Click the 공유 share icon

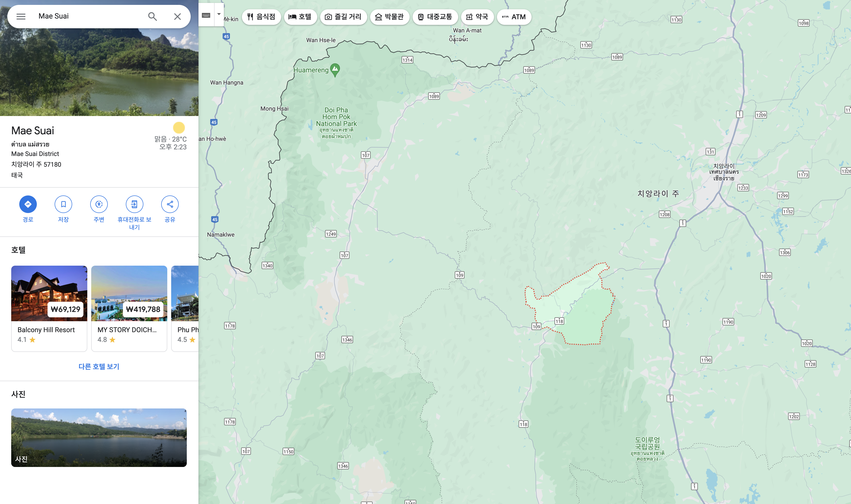[170, 204]
